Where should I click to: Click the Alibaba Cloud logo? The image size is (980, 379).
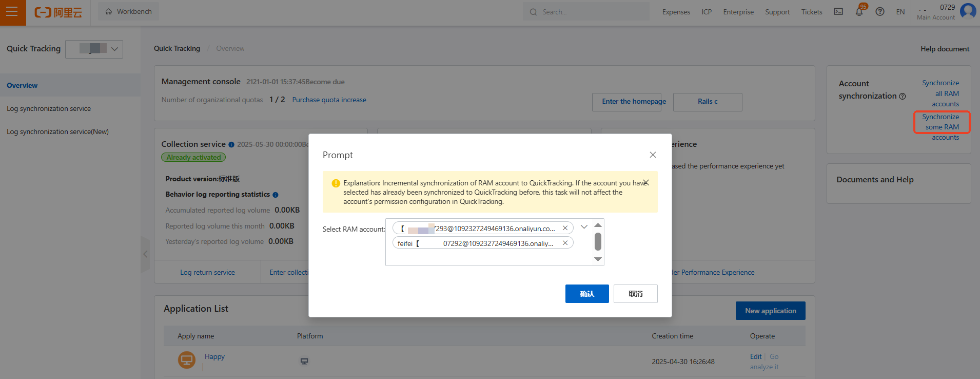coord(58,12)
